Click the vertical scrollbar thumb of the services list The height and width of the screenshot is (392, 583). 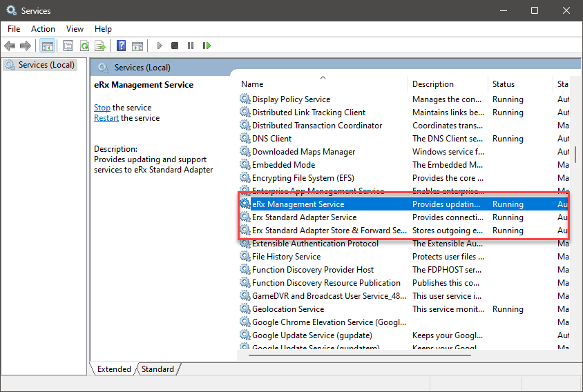[575, 154]
